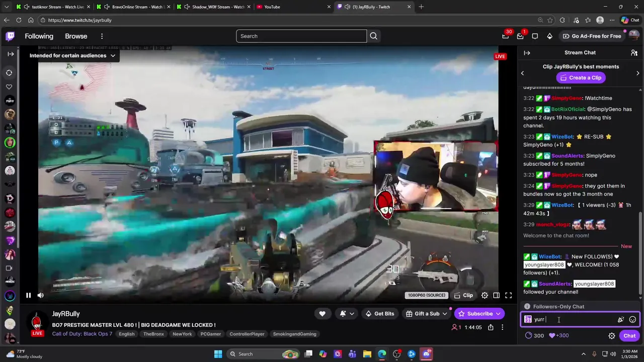Switch to BravoOnline Stream browser tab
This screenshot has height=362, width=644.
pos(133,7)
